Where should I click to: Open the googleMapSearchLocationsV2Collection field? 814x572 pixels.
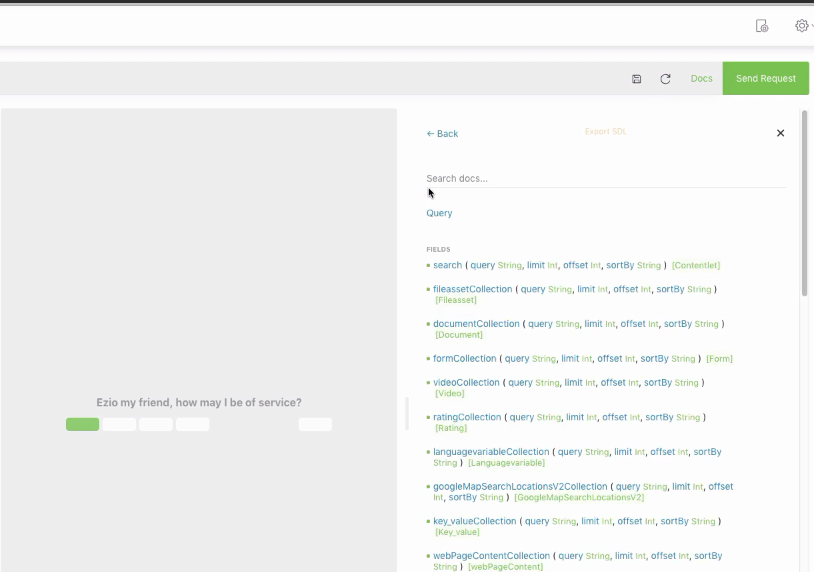[519, 486]
